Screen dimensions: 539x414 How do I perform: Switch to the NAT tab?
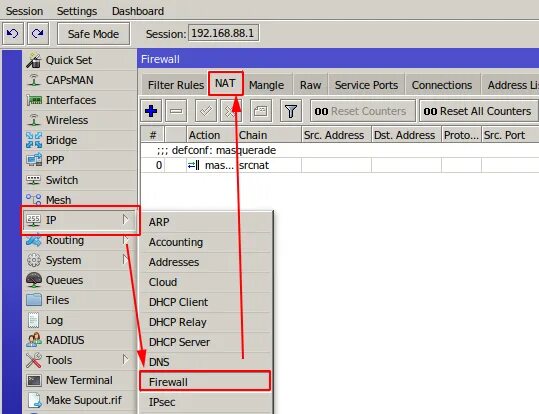point(226,84)
